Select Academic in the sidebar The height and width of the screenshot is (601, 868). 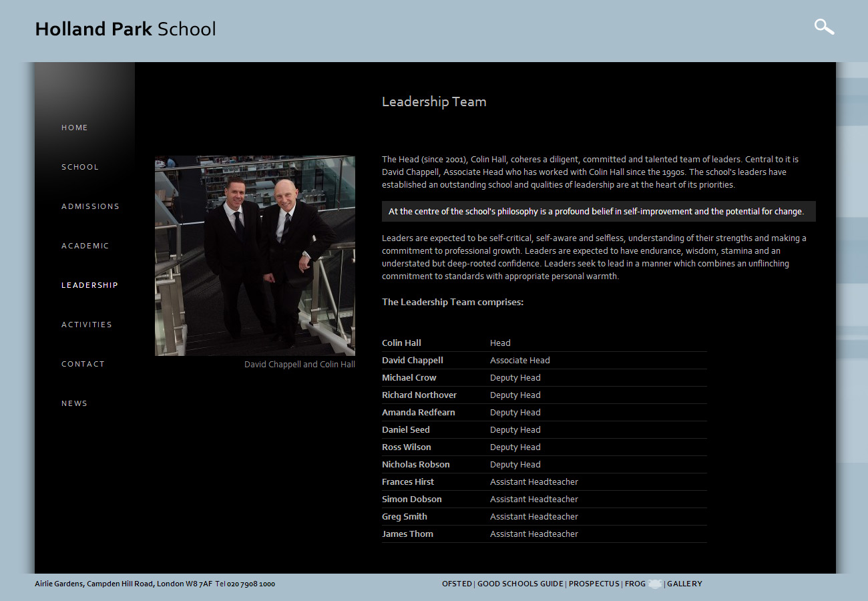85,246
